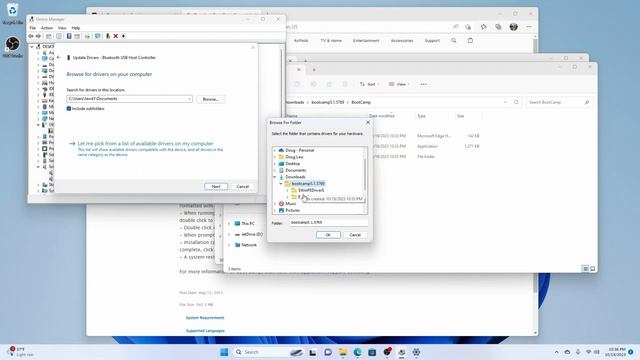
Task: Open File Explorer from the taskbar
Action: click(343, 352)
